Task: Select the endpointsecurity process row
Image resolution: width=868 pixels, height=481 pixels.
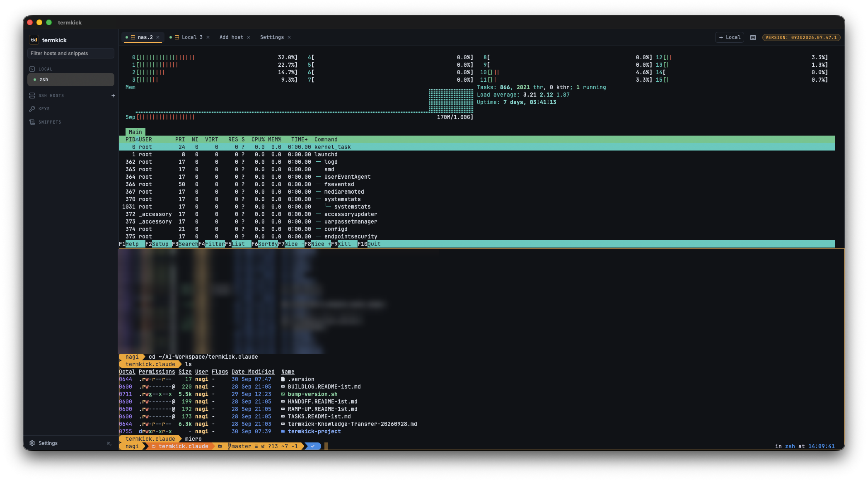Action: pos(476,236)
